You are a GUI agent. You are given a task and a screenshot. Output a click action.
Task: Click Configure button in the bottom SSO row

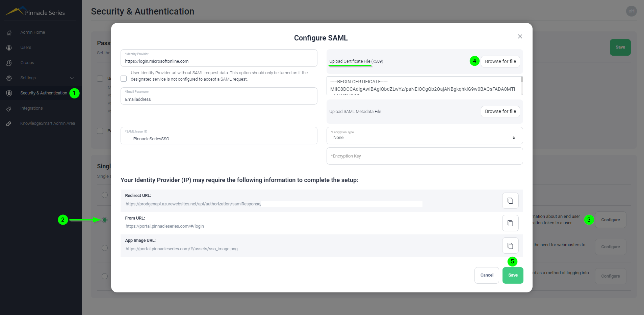click(610, 276)
